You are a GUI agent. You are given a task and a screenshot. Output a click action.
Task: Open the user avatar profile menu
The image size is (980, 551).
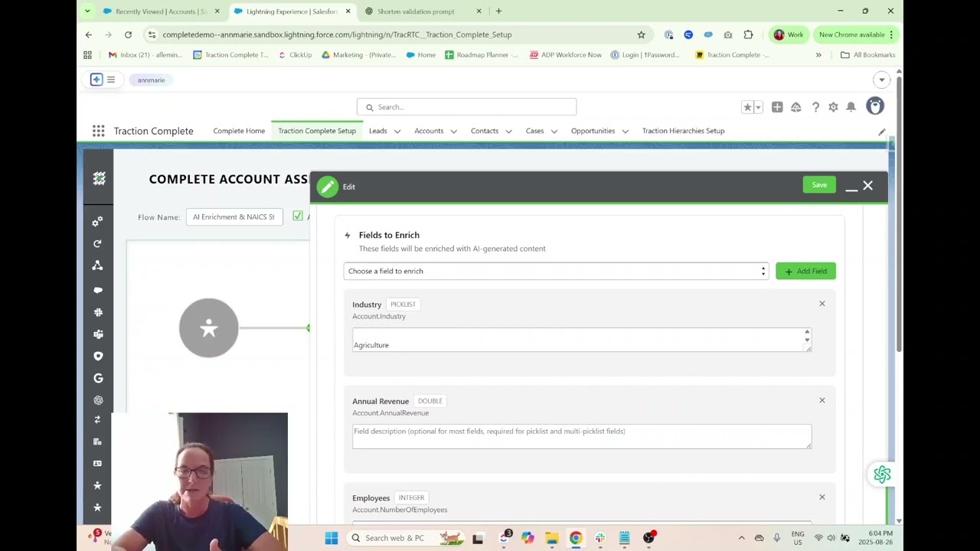click(x=875, y=106)
